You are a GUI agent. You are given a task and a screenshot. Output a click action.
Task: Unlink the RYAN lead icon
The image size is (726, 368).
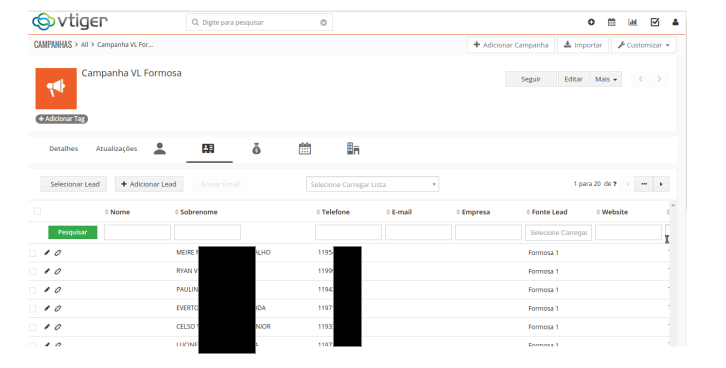coord(58,271)
